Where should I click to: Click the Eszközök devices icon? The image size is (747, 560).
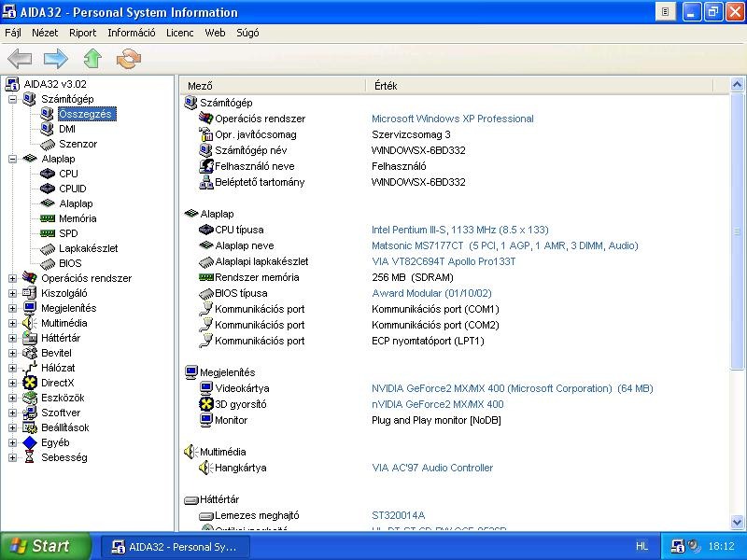(x=30, y=398)
